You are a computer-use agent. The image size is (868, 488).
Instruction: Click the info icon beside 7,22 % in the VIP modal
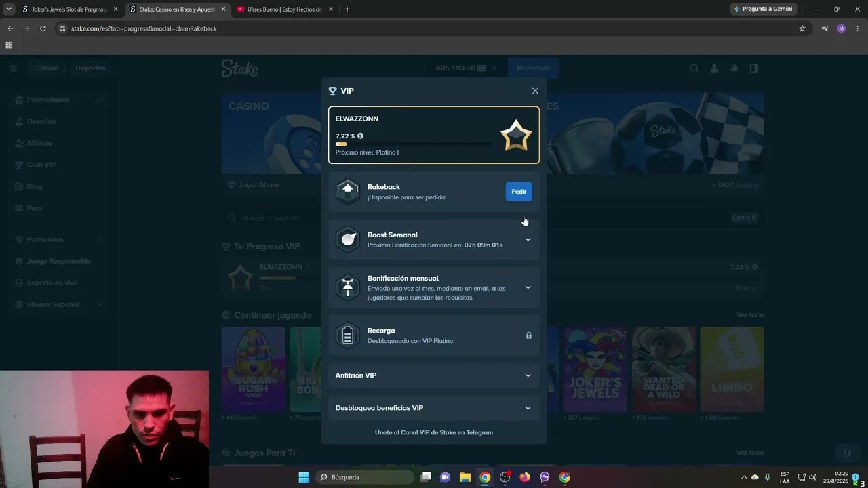coord(360,136)
